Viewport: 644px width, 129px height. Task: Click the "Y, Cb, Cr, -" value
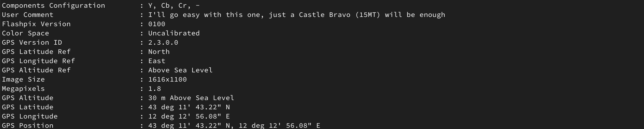tap(174, 6)
